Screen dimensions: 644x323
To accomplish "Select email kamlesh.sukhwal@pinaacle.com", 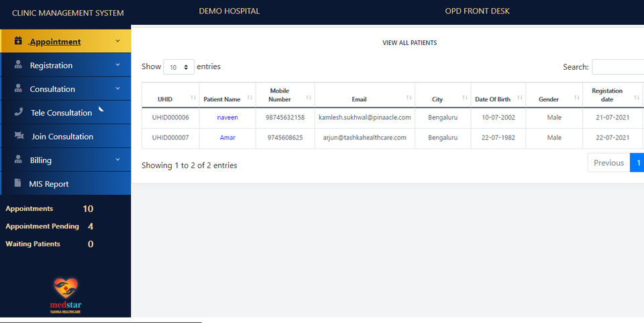I will pyautogui.click(x=365, y=118).
